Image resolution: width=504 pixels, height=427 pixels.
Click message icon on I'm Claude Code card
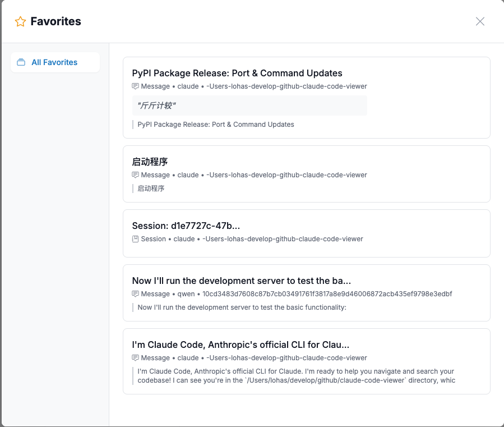135,358
